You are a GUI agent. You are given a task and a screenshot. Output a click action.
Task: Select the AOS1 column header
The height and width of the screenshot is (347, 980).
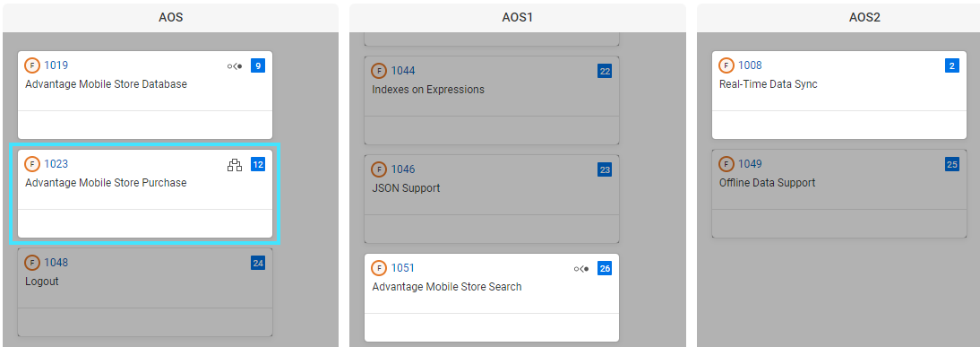[518, 18]
